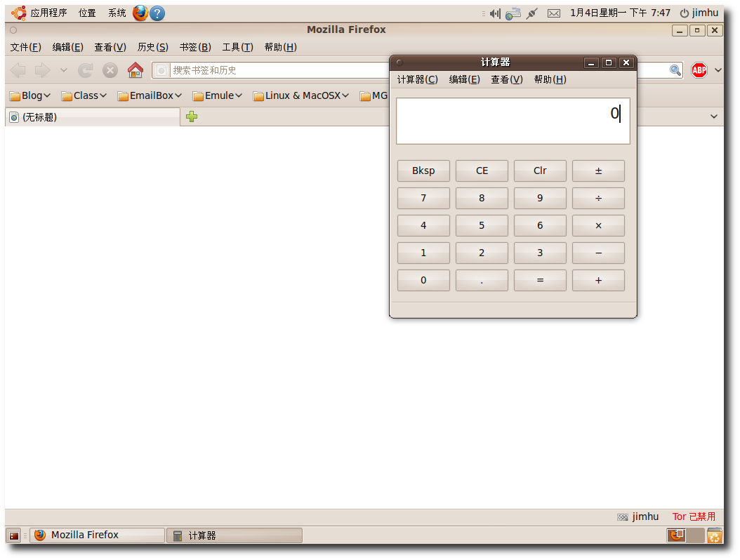This screenshot has height=560, width=740.
Task: Open the Firefox View menu (查看)
Action: (110, 47)
